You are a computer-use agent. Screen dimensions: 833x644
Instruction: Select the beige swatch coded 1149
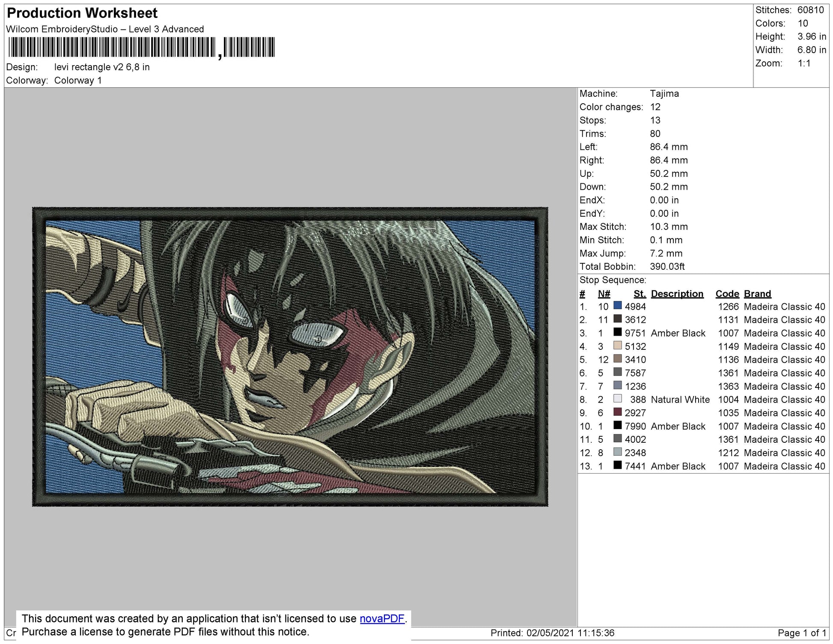(617, 345)
